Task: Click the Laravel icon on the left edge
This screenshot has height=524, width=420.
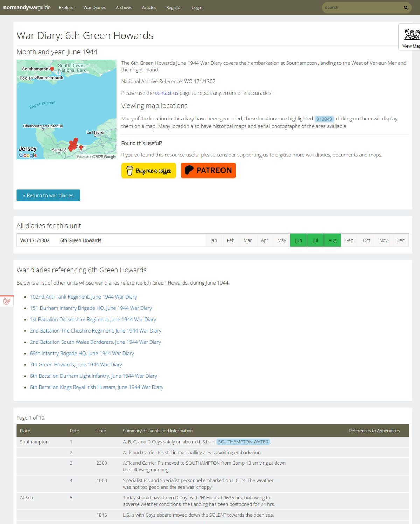Action: [x=7, y=300]
